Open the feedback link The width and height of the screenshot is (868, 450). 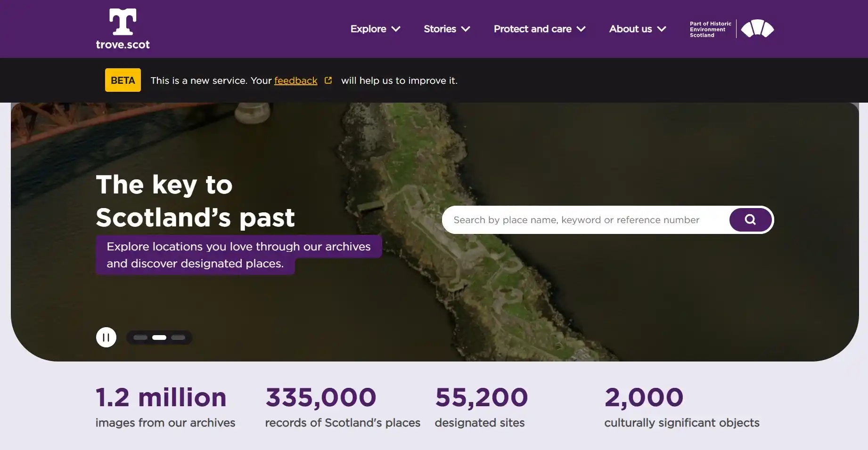click(x=295, y=80)
